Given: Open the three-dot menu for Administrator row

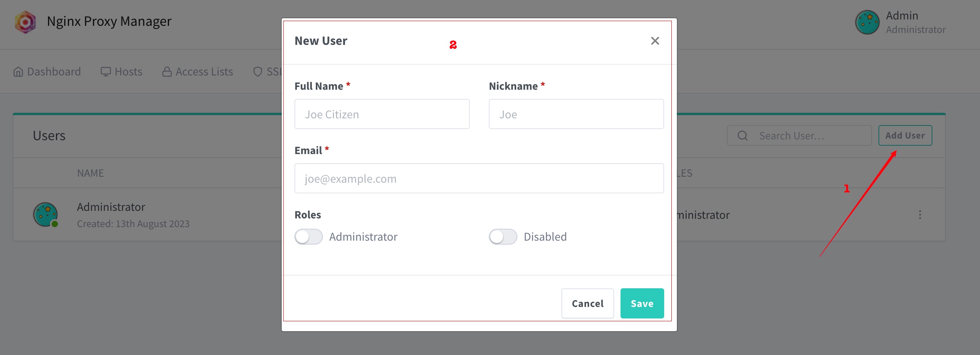Looking at the screenshot, I should click(920, 215).
